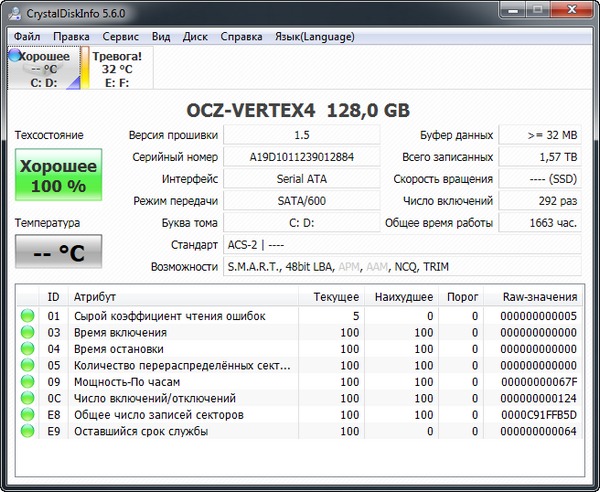The height and width of the screenshot is (492, 600).
Task: Click the Атрибут column header
Action: coord(95,297)
